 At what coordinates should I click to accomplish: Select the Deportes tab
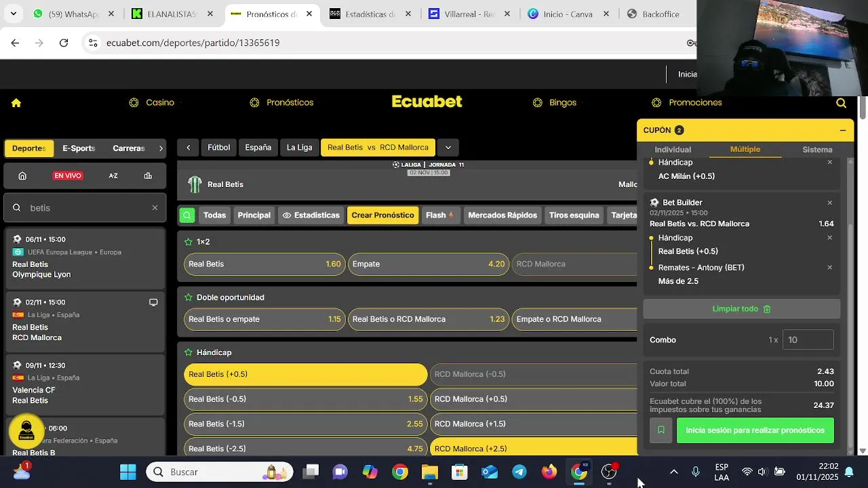tap(28, 148)
